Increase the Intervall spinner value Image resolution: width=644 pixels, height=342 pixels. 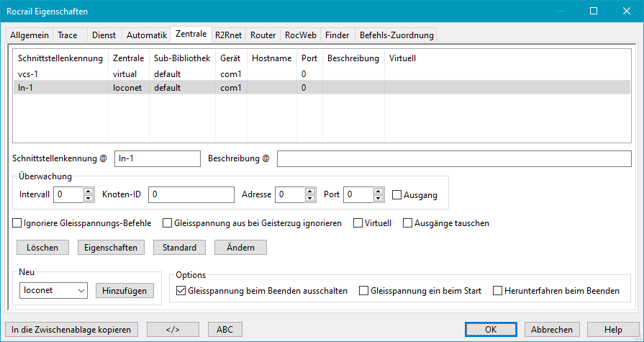click(89, 191)
